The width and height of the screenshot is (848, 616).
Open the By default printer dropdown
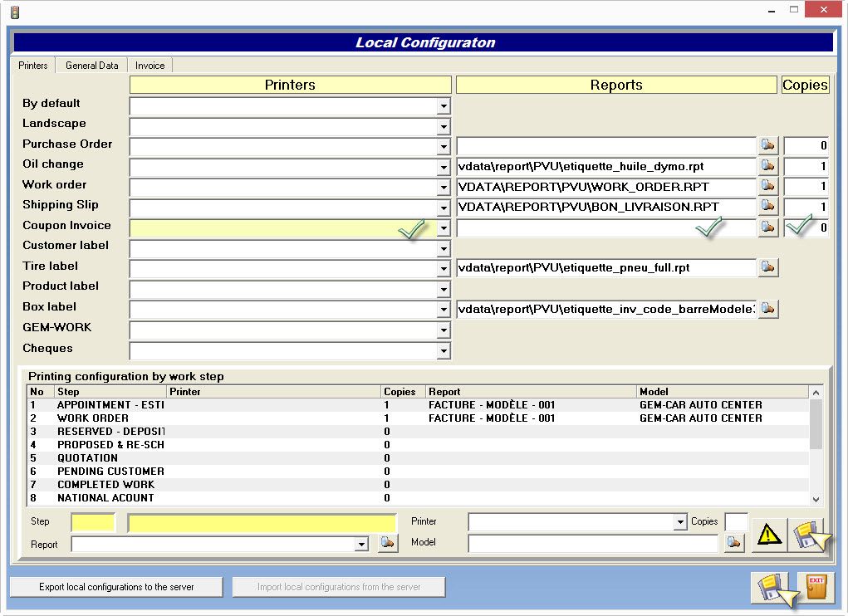[x=444, y=106]
